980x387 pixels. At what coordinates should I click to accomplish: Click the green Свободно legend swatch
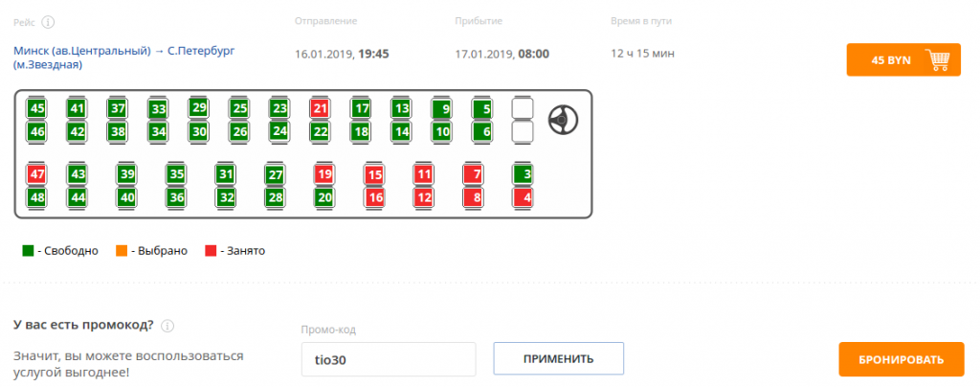(x=28, y=251)
